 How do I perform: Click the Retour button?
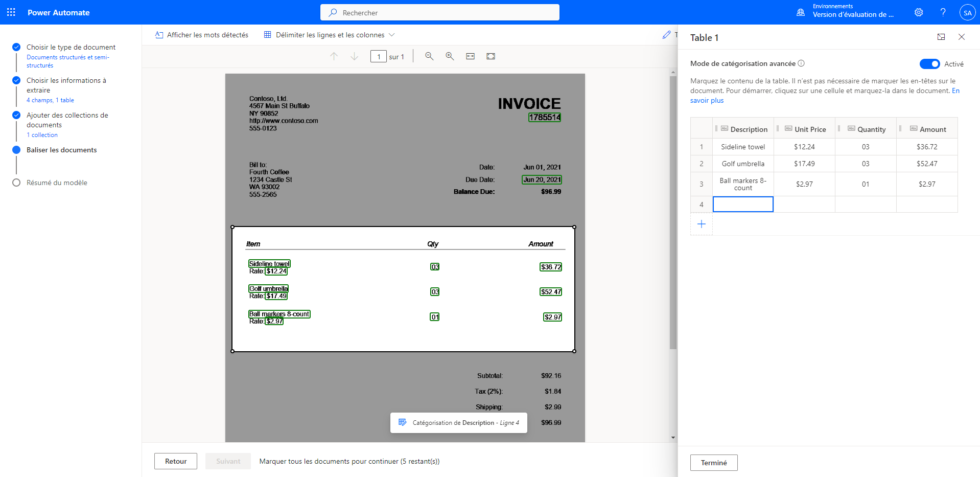pyautogui.click(x=176, y=461)
